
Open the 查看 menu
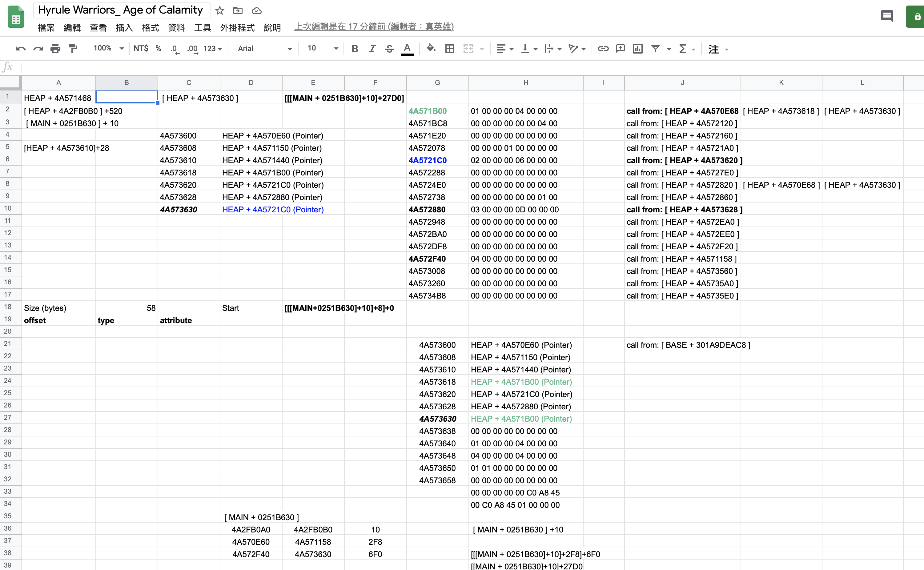pyautogui.click(x=98, y=27)
